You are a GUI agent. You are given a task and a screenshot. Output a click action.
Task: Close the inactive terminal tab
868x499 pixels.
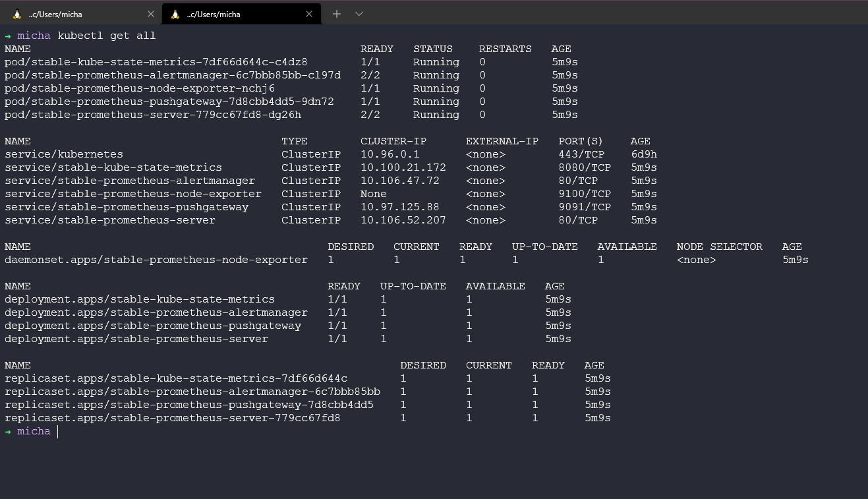pos(150,14)
